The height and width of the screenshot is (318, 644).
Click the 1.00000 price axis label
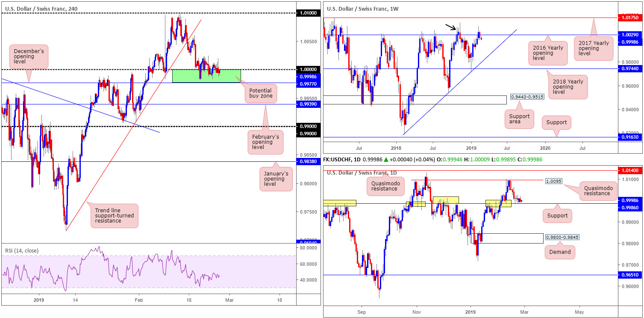coord(309,69)
